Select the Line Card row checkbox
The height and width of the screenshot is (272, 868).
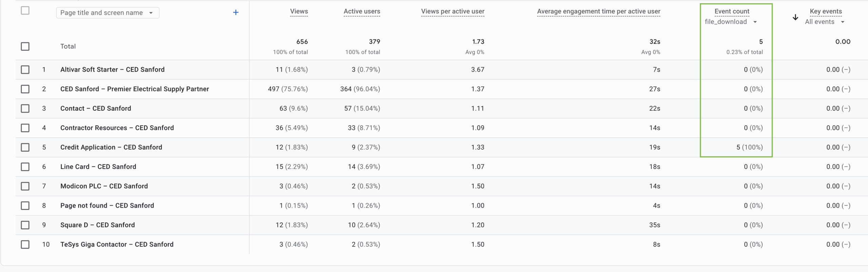coord(25,167)
